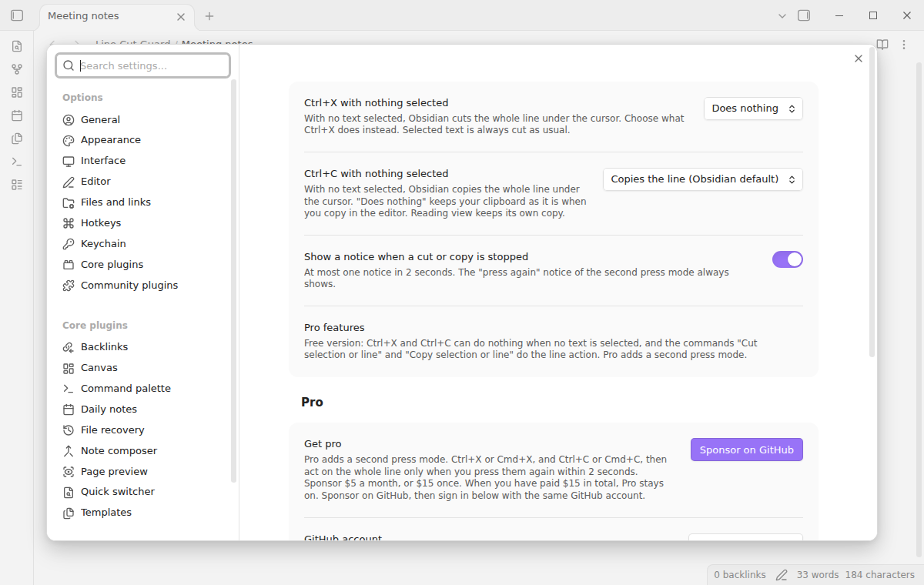This screenshot has width=924, height=585.
Task: Click the Note composer merge icon
Action: click(69, 451)
